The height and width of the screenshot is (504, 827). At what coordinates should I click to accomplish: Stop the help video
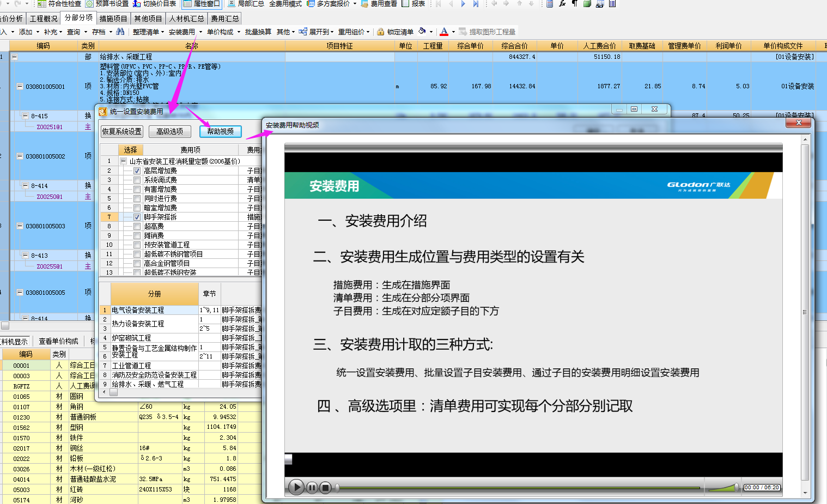(325, 487)
